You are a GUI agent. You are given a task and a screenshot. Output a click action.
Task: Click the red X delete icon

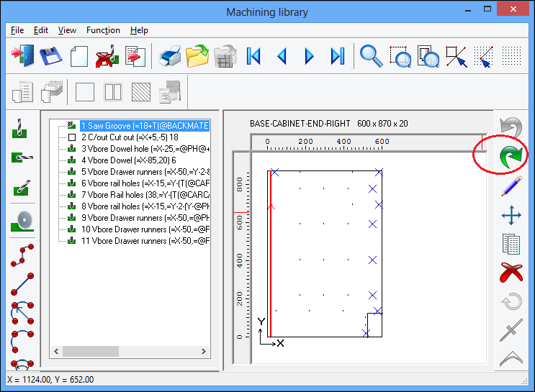coord(511,273)
